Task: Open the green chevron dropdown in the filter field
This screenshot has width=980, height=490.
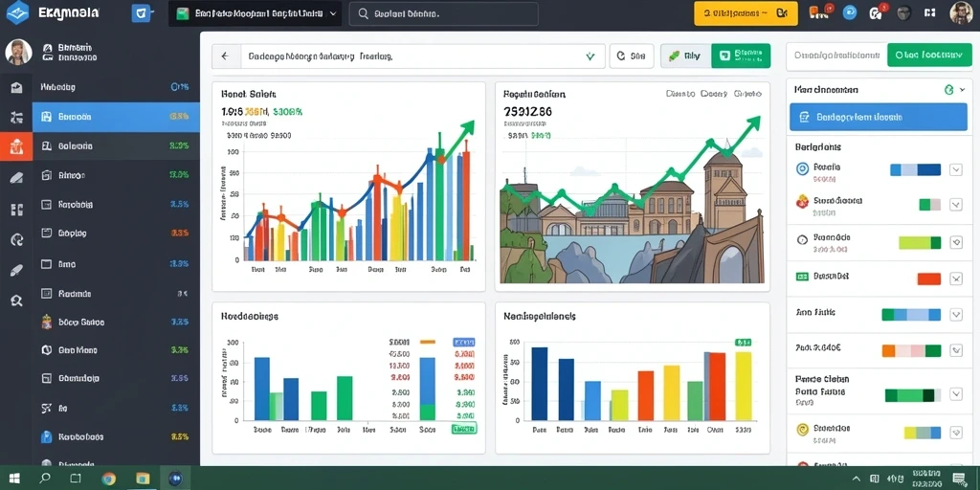Action: [590, 56]
